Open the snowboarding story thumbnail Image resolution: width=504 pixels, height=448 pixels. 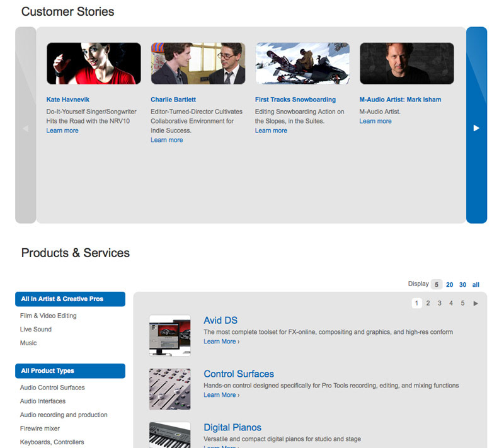[302, 64]
